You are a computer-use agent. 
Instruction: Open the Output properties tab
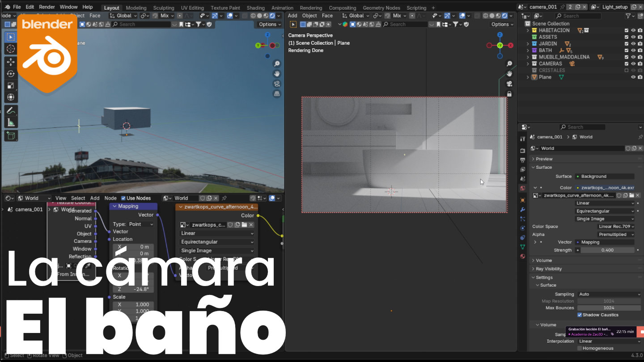(x=522, y=160)
